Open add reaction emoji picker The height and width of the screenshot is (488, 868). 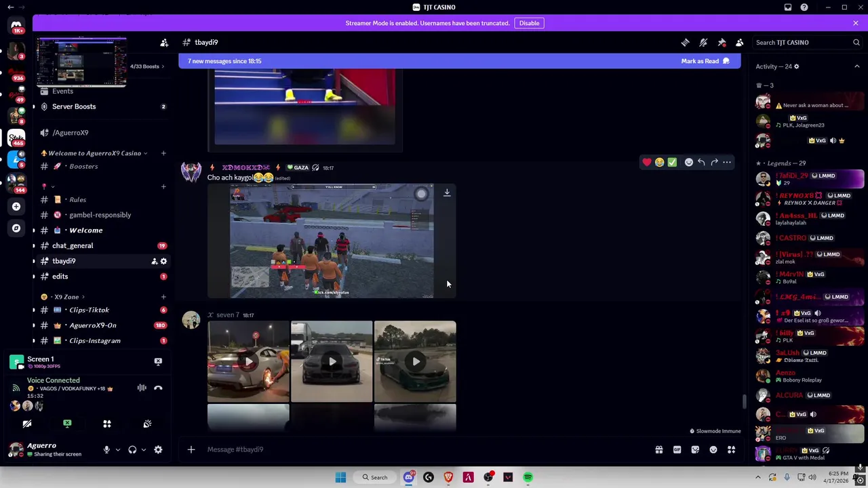pos(688,162)
